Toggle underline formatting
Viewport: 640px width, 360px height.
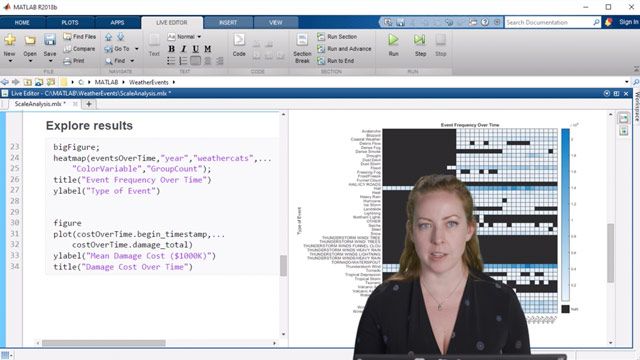pos(196,49)
